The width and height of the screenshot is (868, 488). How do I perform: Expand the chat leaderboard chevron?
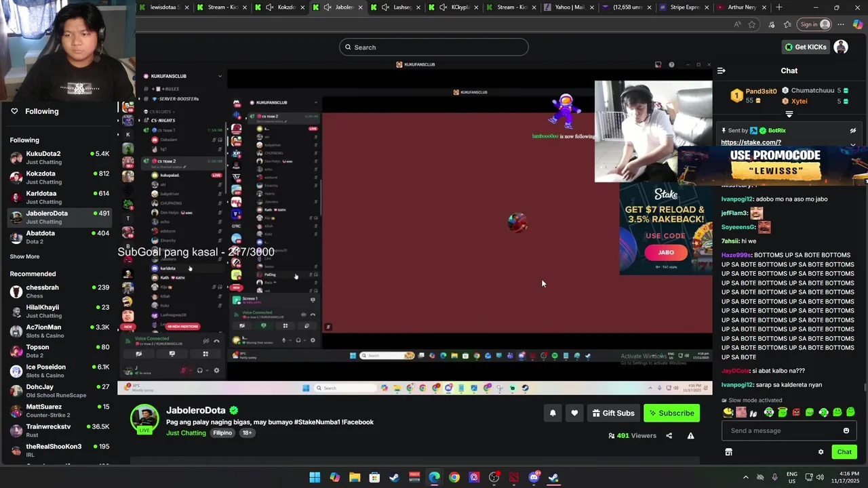[x=789, y=115]
